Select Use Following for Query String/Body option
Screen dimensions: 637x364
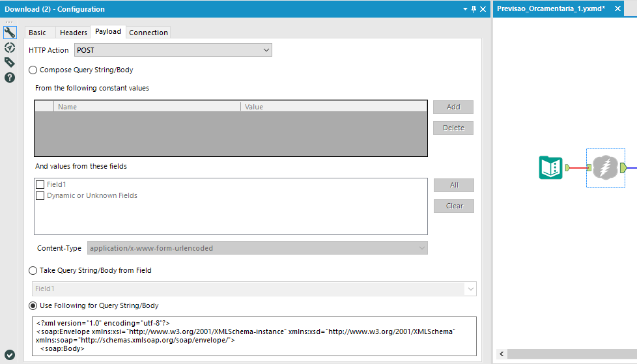coord(33,305)
